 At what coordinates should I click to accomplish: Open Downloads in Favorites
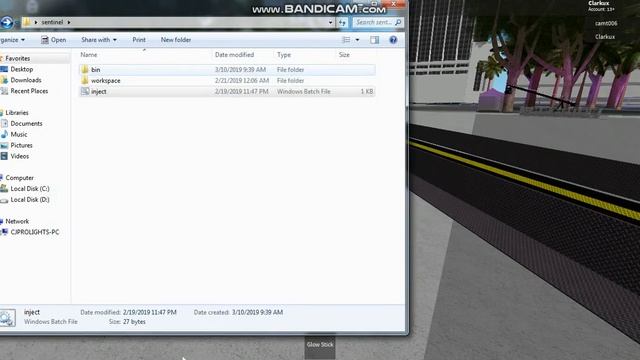[x=26, y=80]
